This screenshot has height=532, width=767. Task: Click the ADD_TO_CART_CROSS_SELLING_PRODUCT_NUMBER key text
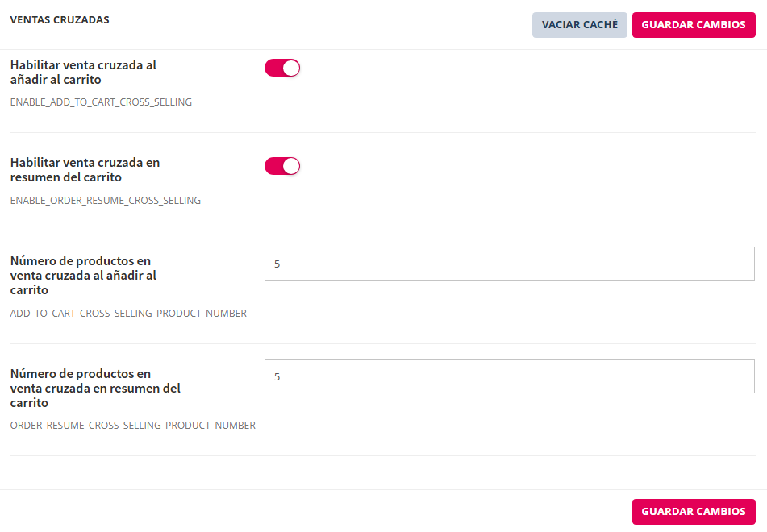click(128, 313)
